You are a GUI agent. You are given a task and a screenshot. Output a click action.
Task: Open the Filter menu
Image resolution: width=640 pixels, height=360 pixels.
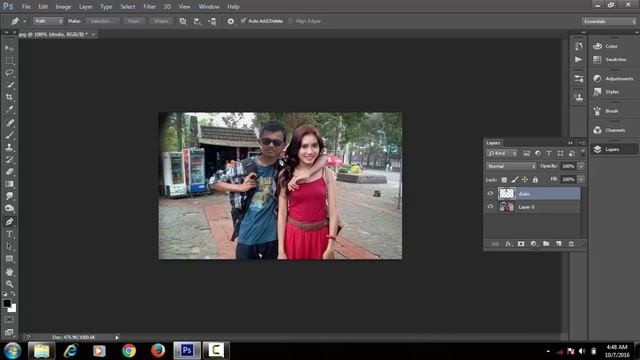(x=149, y=7)
